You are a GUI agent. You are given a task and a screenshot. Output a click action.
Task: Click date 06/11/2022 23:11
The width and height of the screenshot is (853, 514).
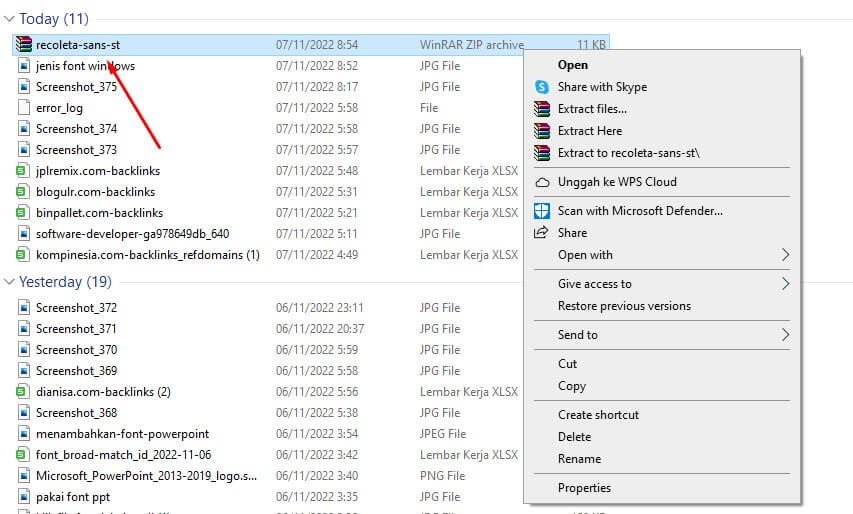coord(319,308)
